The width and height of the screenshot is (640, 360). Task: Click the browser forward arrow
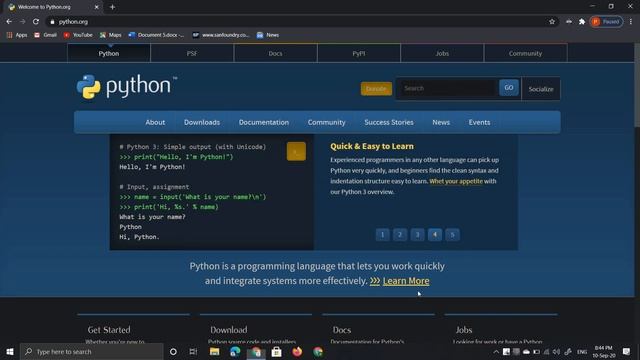pyautogui.click(x=22, y=22)
